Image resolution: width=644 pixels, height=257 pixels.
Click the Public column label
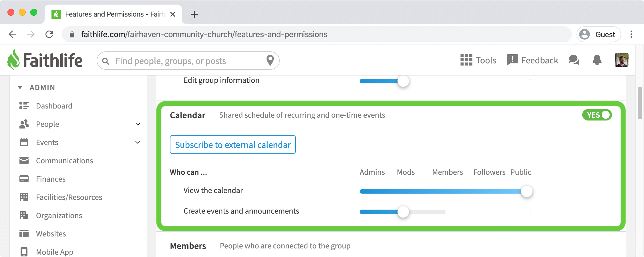click(x=521, y=172)
